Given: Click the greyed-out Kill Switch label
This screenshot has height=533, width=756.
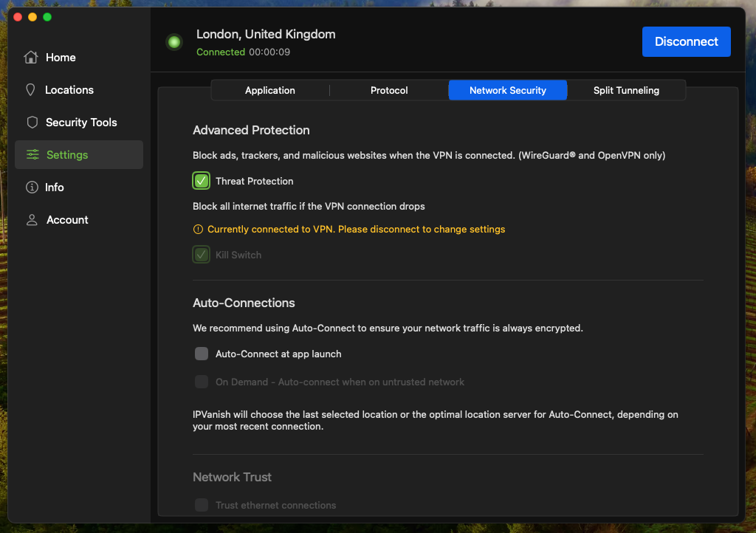Looking at the screenshot, I should (x=238, y=255).
